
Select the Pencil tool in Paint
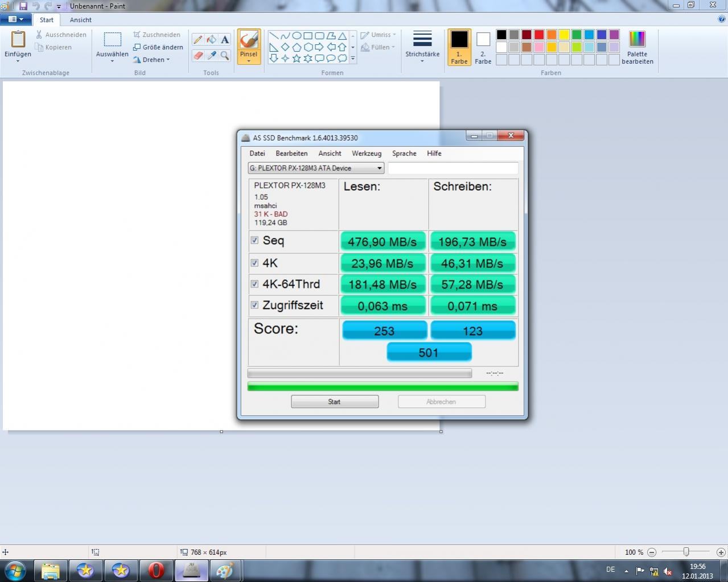tap(198, 40)
